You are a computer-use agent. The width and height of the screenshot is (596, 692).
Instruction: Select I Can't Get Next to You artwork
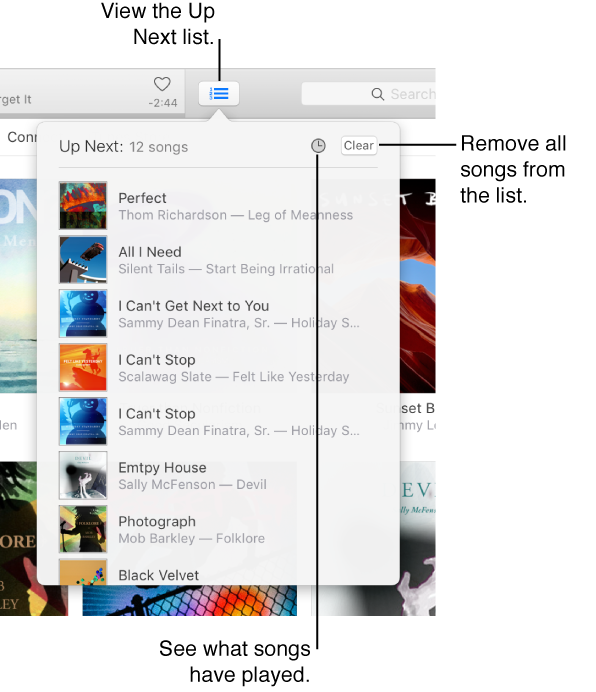pyautogui.click(x=83, y=313)
